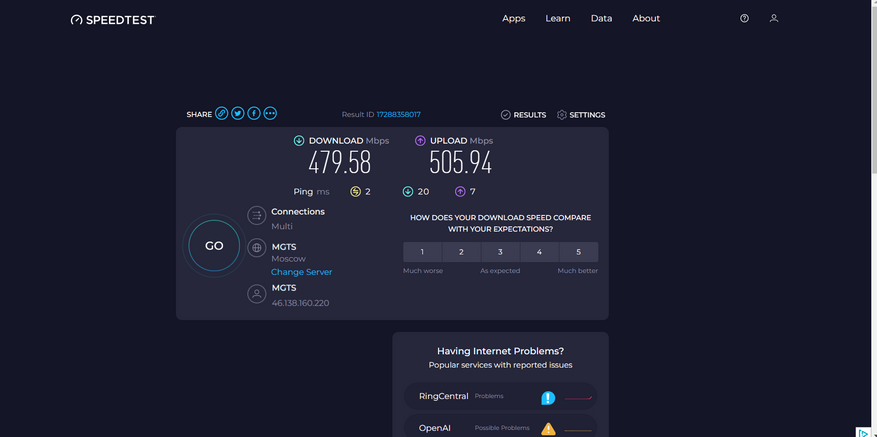Viewport: 877px width, 437px height.
Task: Click the ad choices icon
Action: tap(864, 433)
